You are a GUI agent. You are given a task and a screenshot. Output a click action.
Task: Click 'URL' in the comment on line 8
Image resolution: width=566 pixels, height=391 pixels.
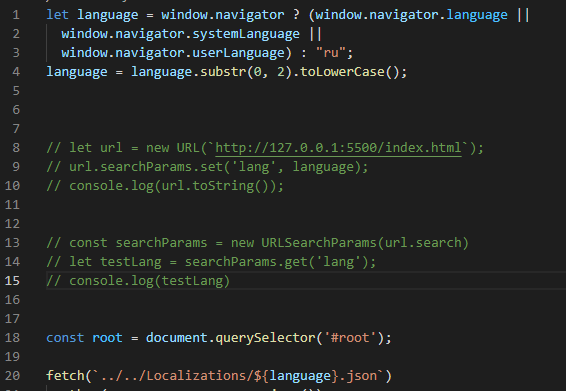pyautogui.click(x=188, y=148)
